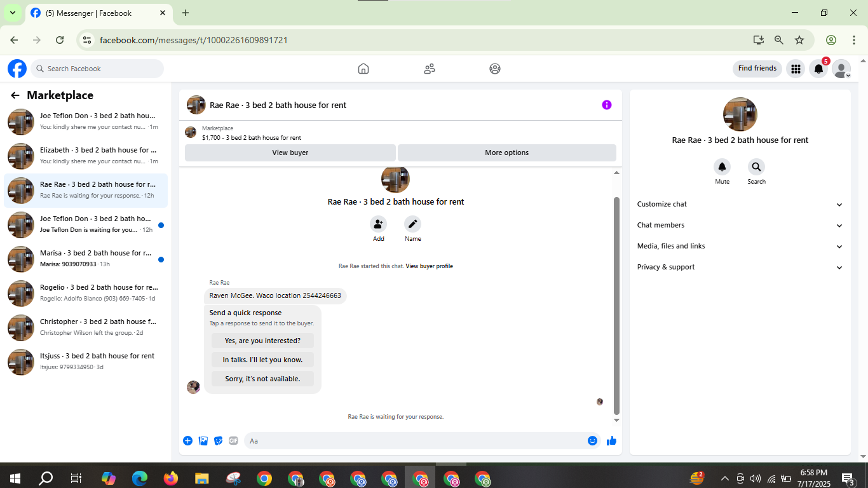Open Joe Teflon Don conversation awaiting your response
This screenshot has height=488, width=868.
coord(86,225)
